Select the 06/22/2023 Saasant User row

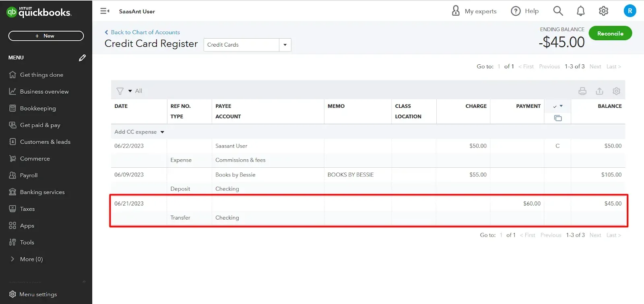(x=368, y=153)
